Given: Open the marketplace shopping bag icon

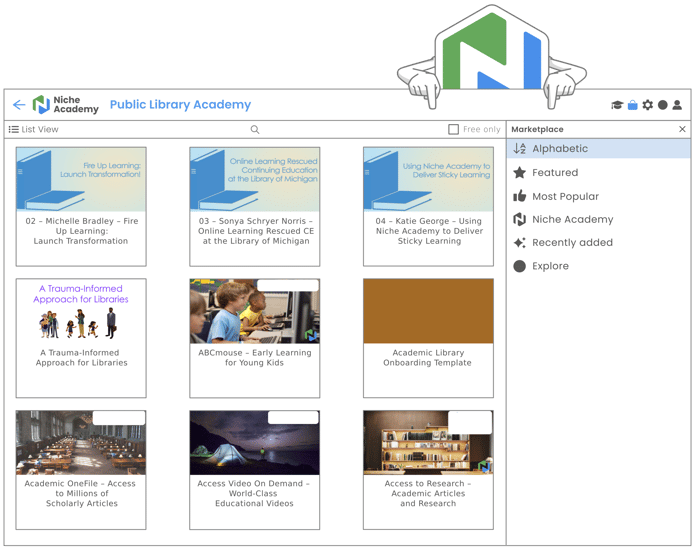Looking at the screenshot, I should [633, 105].
